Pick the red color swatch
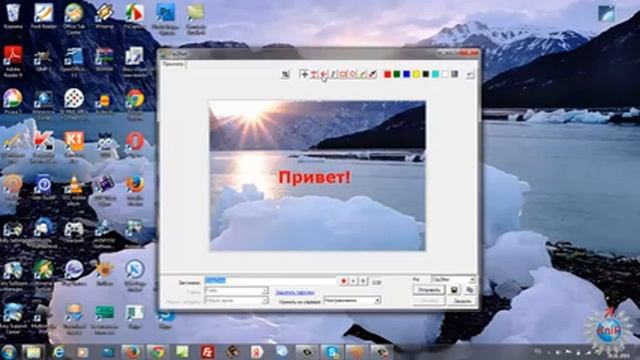 [387, 74]
